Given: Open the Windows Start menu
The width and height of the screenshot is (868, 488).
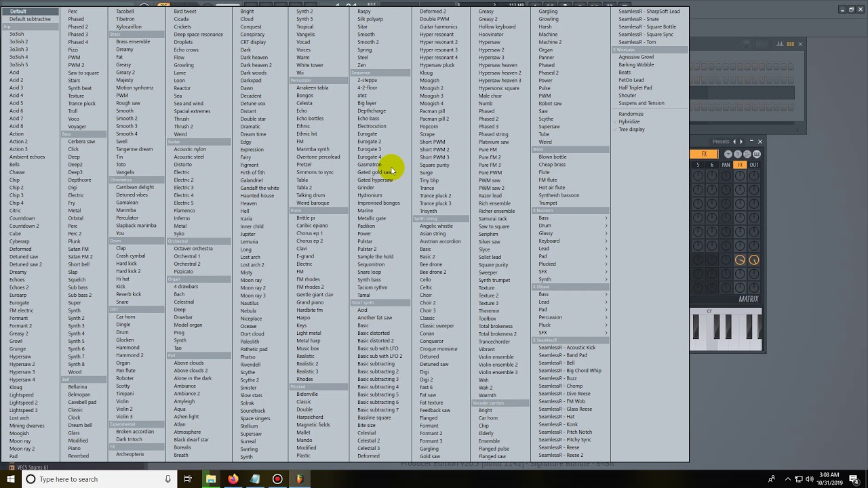Looking at the screenshot, I should 11,479.
